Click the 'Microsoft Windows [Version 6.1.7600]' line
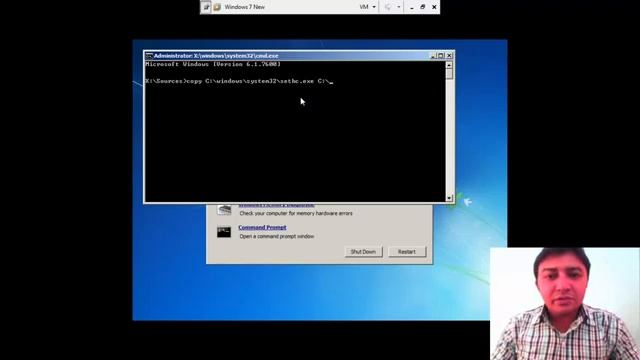The height and width of the screenshot is (360, 640). point(213,64)
